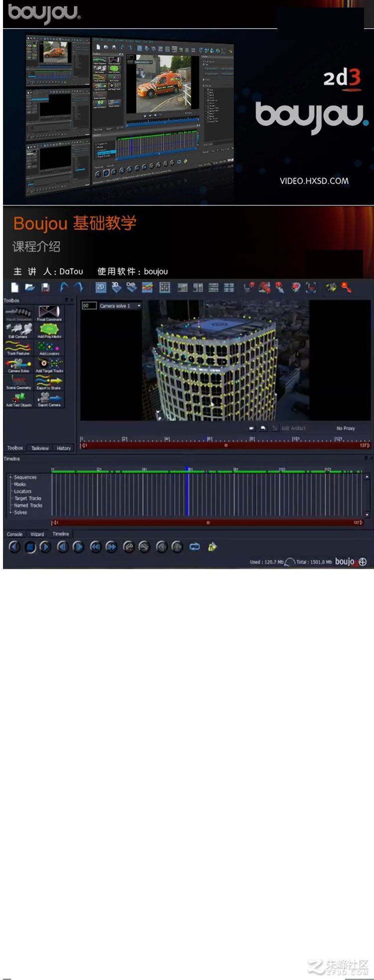374x980 pixels.
Task: Switch to the Toolbox tab
Action: pyautogui.click(x=15, y=448)
